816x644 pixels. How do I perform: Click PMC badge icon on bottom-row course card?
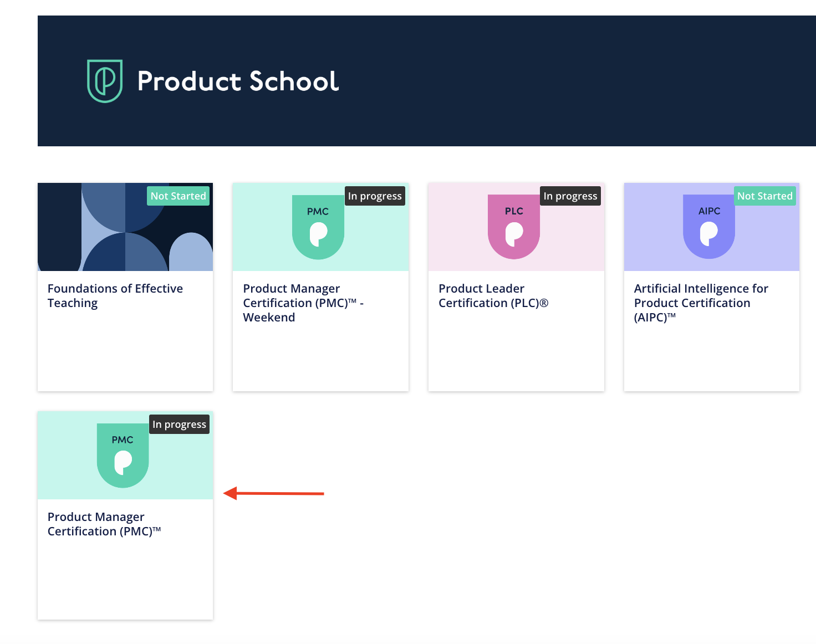(x=123, y=456)
